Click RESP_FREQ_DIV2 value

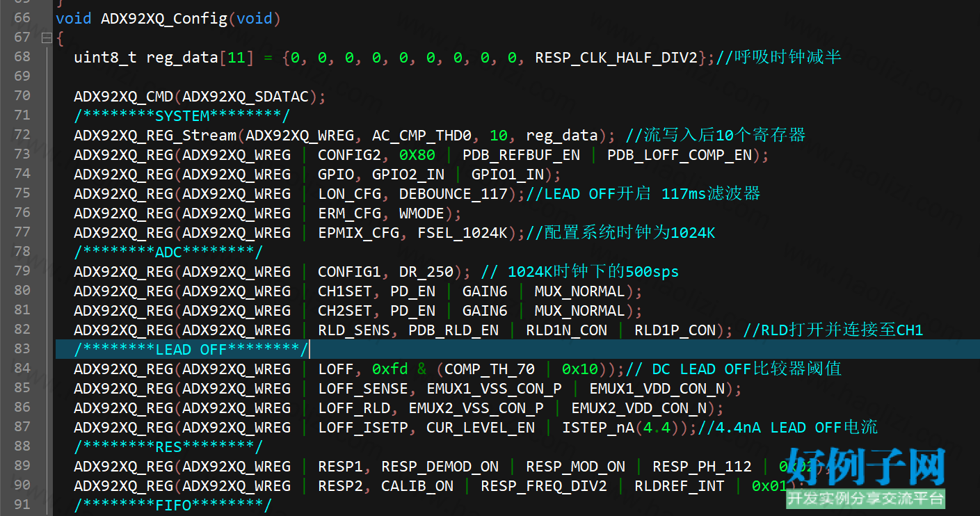click(x=544, y=485)
